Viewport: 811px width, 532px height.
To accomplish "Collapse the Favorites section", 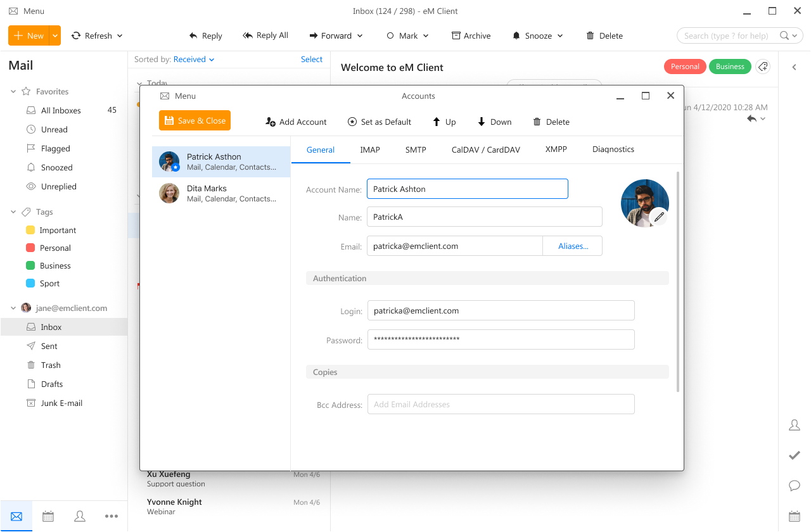I will 13,92.
